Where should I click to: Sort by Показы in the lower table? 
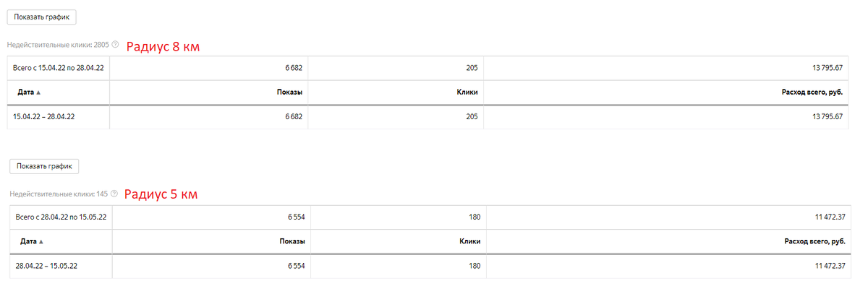(292, 241)
